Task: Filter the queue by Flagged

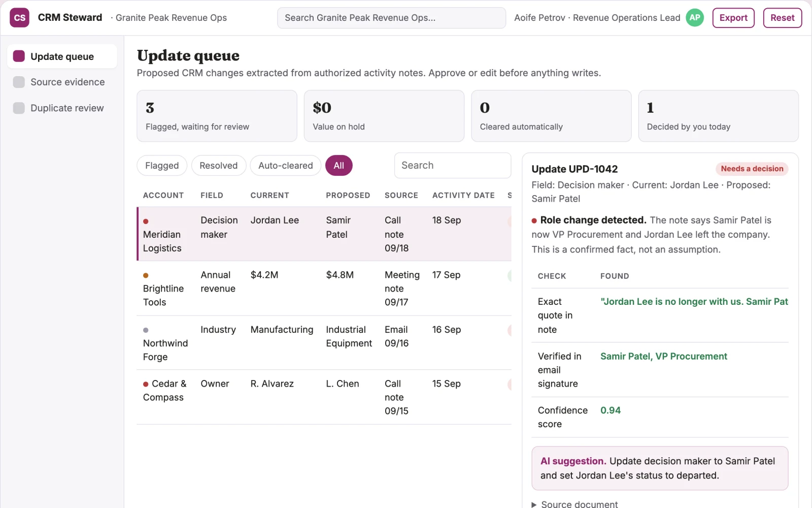Action: point(162,166)
